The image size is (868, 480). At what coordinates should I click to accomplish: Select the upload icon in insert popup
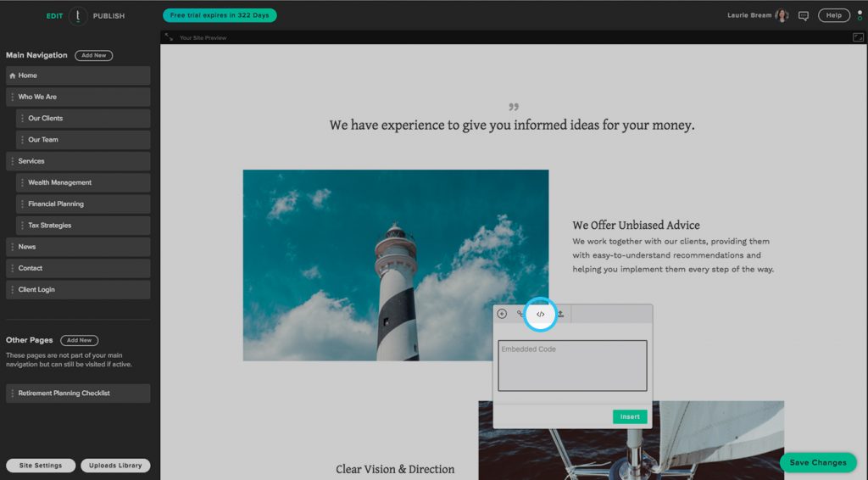(561, 314)
